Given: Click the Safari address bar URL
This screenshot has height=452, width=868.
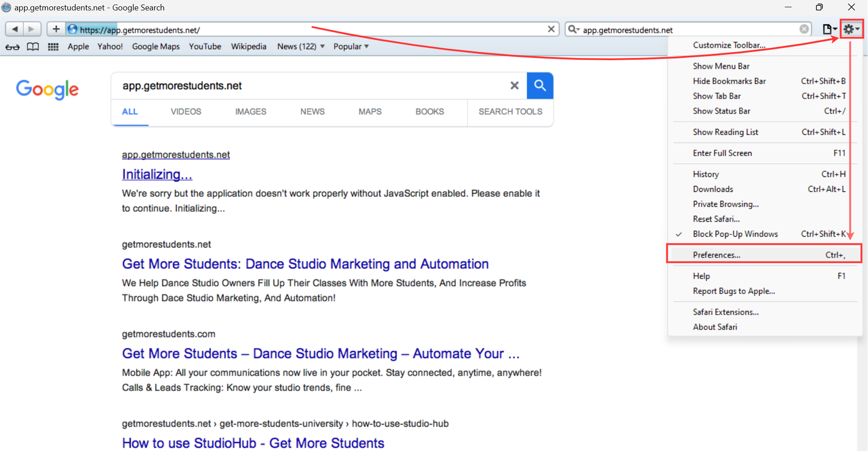Looking at the screenshot, I should pos(140,30).
